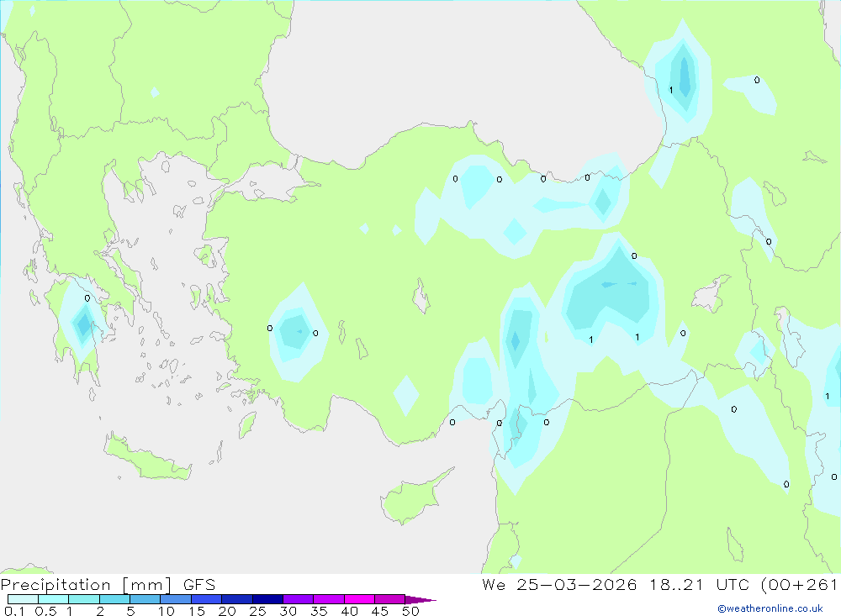Pick the 5–10 mm legend swatch
This screenshot has width=841, height=616.
(145, 599)
